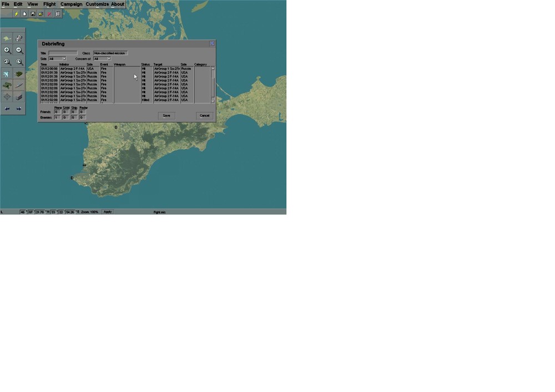This screenshot has height=392, width=555.
Task: Click the event list scroll down arrow
Action: [213, 101]
